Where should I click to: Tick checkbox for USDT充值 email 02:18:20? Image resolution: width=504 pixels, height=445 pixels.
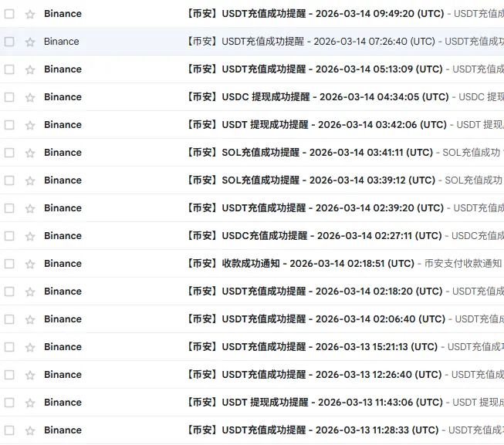pos(9,292)
